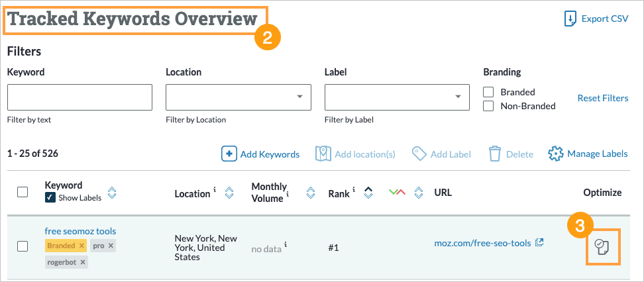This screenshot has height=282, width=644.
Task: Click the Manage Labels gear icon
Action: pos(555,154)
